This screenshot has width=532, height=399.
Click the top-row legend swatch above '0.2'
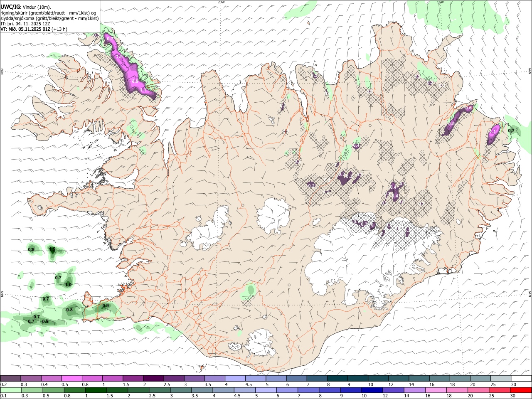10,378
